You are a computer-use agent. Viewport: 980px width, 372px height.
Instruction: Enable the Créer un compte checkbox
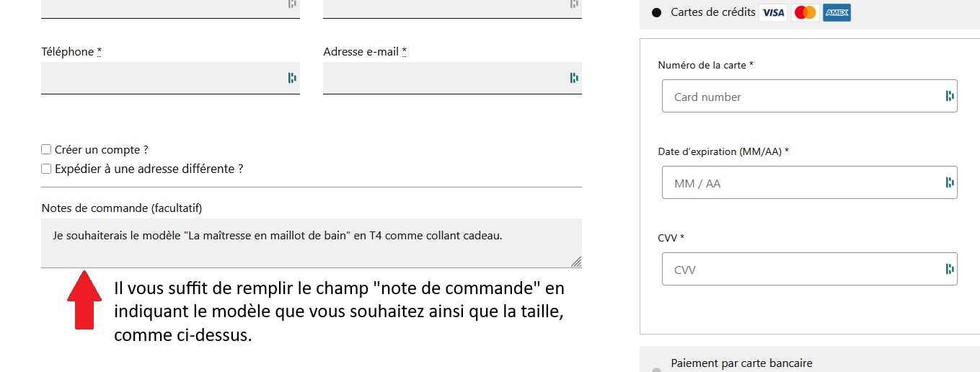point(46,149)
